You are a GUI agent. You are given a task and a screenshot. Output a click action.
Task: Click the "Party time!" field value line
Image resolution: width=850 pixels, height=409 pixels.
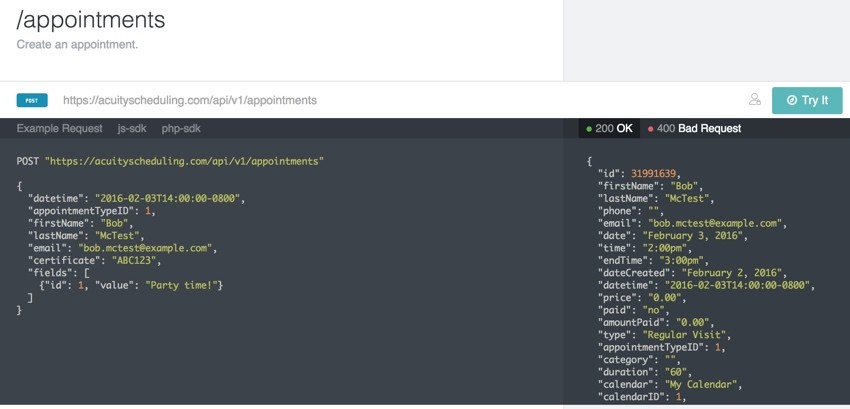pyautogui.click(x=131, y=285)
